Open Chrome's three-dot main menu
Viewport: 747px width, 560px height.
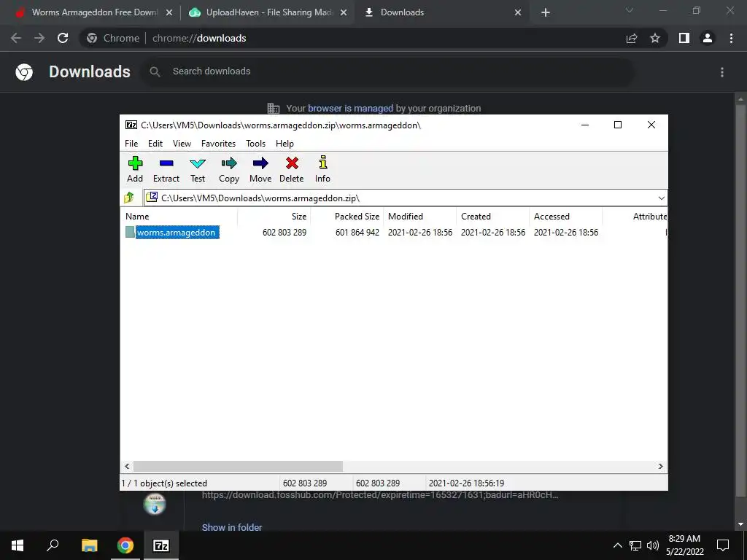pos(731,38)
